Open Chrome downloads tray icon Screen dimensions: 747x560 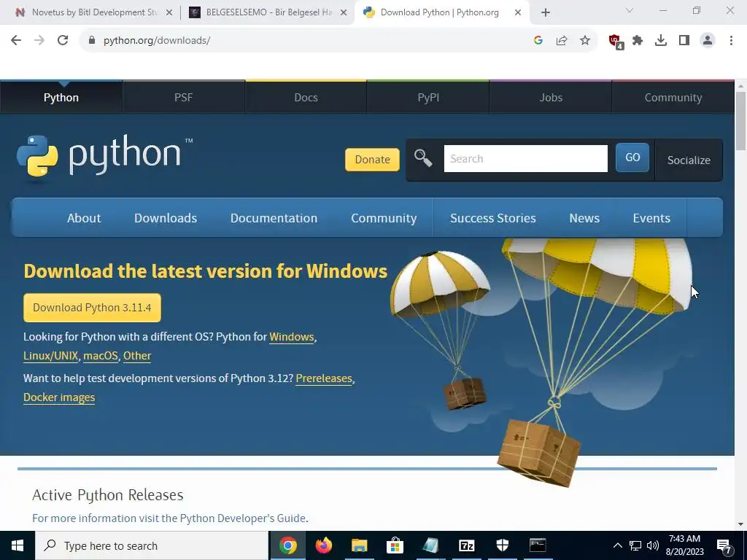661,41
